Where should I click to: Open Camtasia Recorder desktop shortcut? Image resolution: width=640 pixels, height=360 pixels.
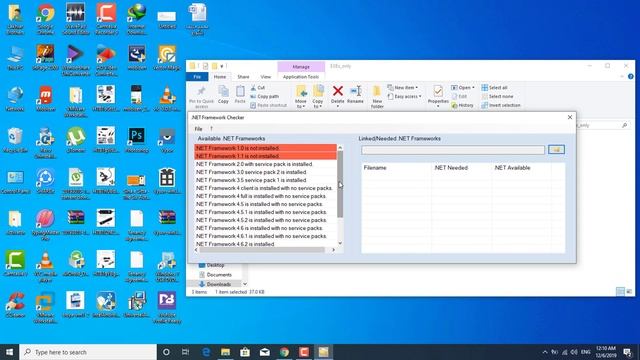106,19
